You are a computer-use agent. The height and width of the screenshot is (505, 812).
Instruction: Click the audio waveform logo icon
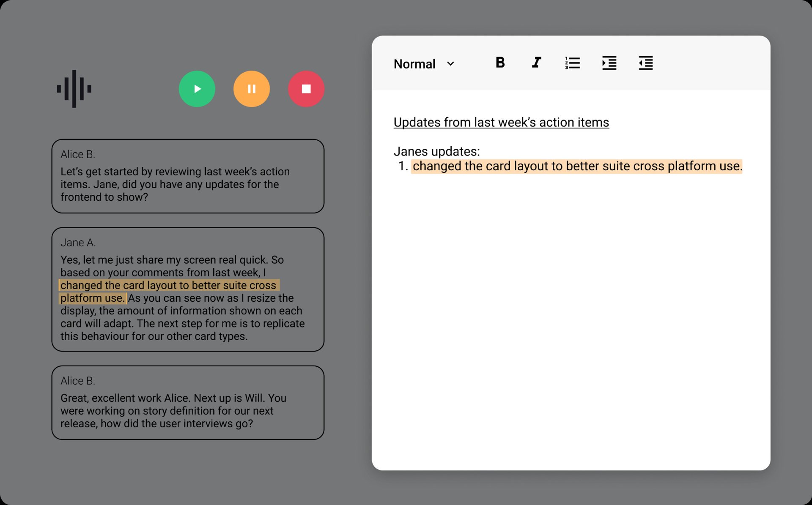(x=74, y=89)
